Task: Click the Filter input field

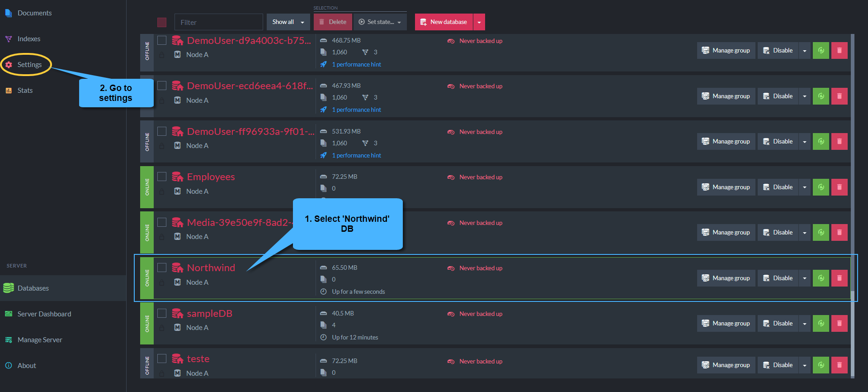Action: click(x=219, y=22)
